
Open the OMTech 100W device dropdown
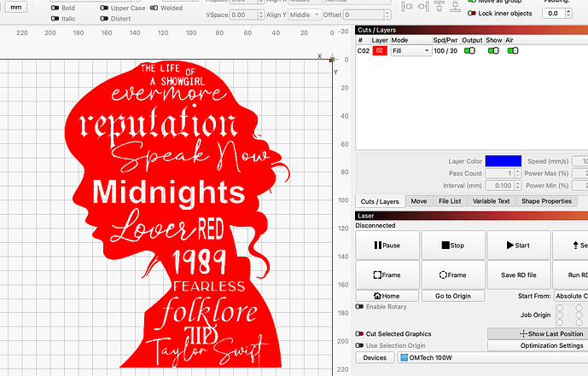tap(491, 358)
